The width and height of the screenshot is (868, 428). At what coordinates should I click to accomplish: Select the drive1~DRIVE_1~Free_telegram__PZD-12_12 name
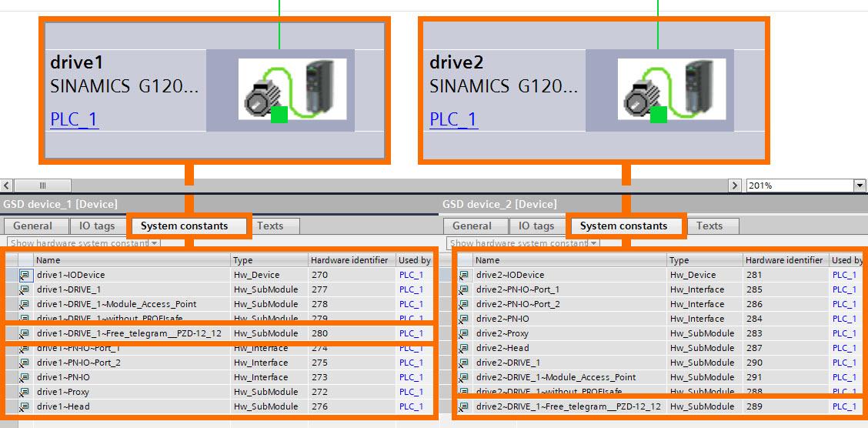coord(129,333)
